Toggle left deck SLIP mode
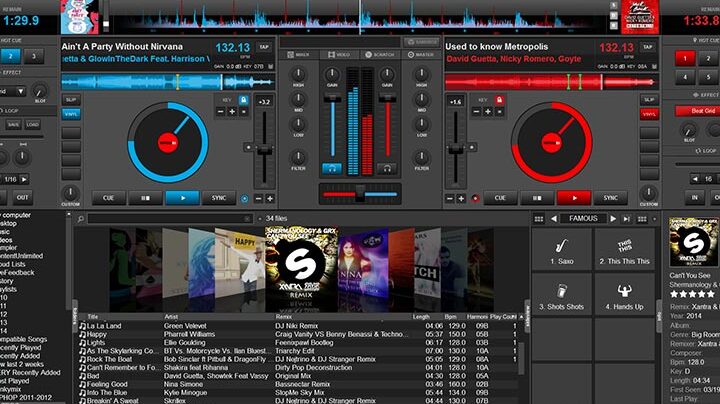This screenshot has height=404, width=720. pyautogui.click(x=71, y=100)
